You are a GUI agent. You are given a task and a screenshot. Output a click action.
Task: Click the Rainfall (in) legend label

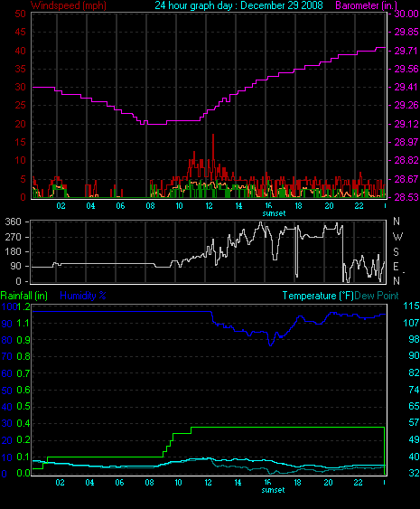(24, 296)
